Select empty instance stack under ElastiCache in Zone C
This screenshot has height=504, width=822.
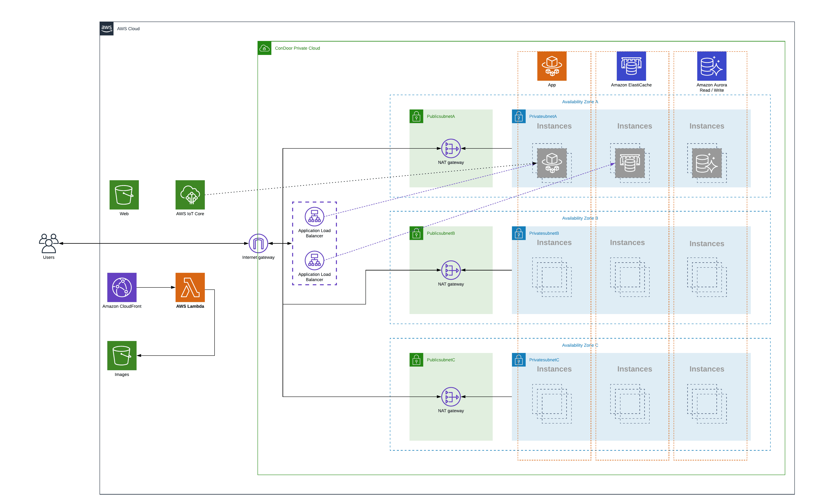[630, 404]
